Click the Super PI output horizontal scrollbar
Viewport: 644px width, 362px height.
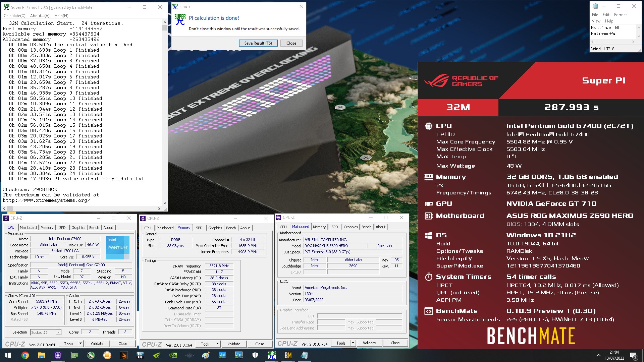coord(82,208)
